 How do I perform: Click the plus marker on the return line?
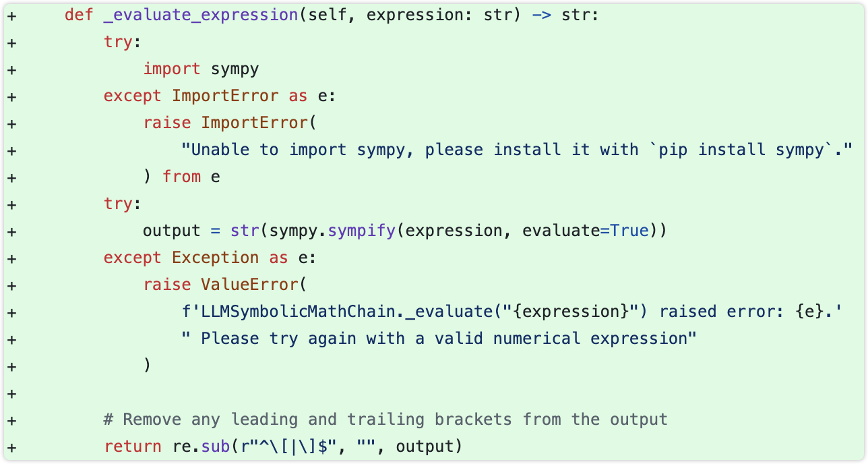(11, 446)
